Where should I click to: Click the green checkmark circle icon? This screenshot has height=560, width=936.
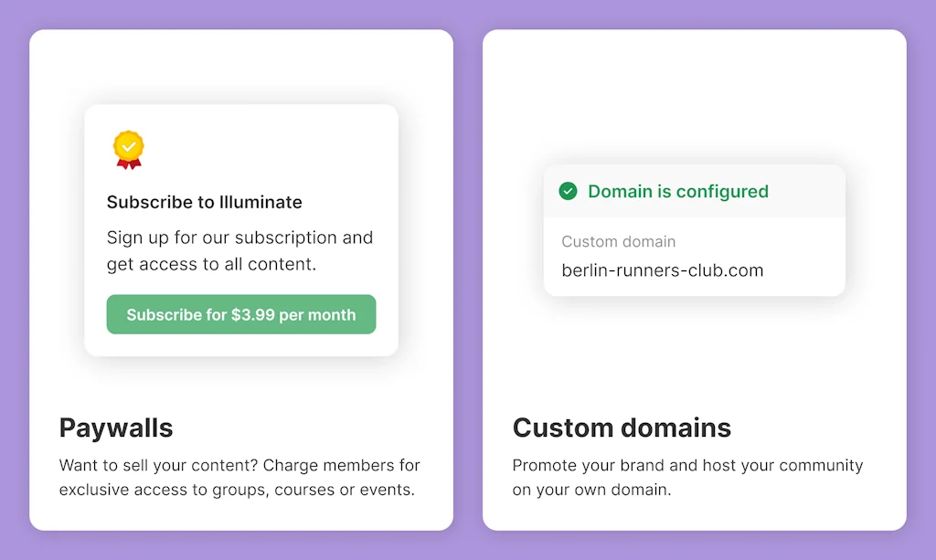(x=568, y=191)
